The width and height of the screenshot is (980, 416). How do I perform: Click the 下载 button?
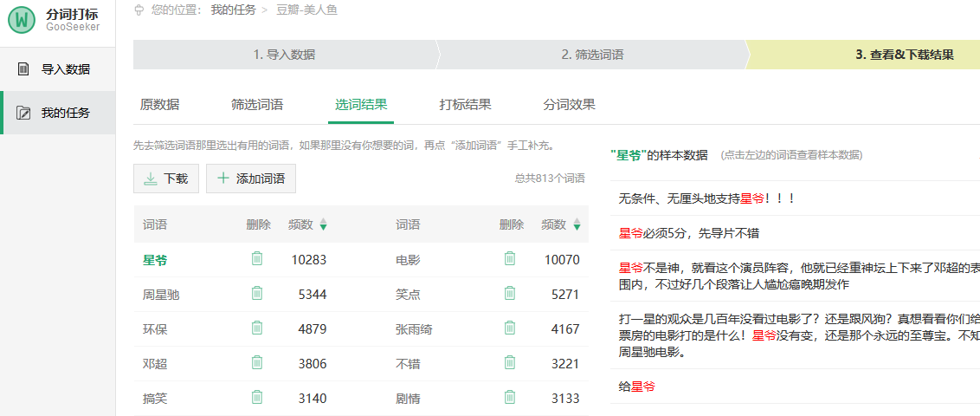(x=166, y=179)
